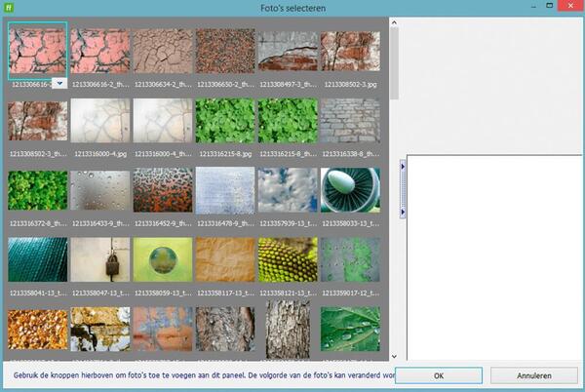Select the selected cracked pink paint thumbnail
This screenshot has width=585, height=392.
(x=37, y=51)
